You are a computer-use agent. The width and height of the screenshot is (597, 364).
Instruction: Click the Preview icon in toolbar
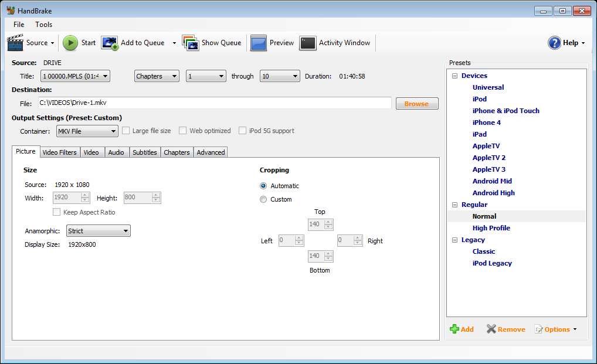pos(259,43)
